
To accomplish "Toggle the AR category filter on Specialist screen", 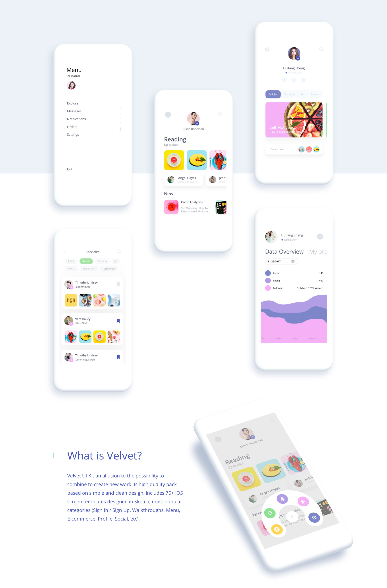I will point(116,261).
